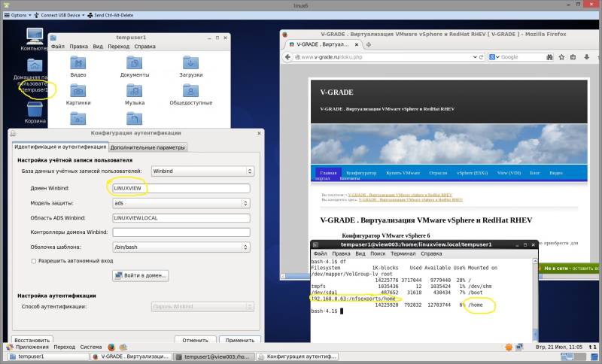Open Правка menu in tempuser1 file manager
The image size is (602, 364).
pos(79,47)
